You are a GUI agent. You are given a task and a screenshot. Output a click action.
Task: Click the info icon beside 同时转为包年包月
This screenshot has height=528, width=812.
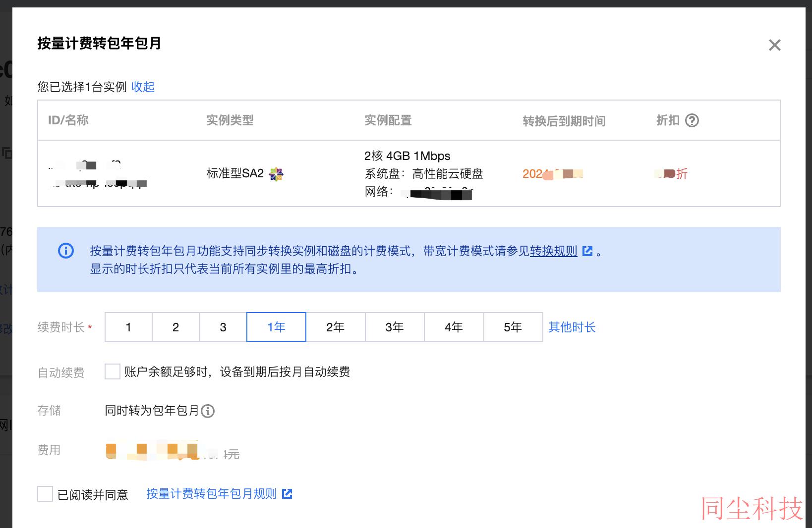click(x=208, y=411)
